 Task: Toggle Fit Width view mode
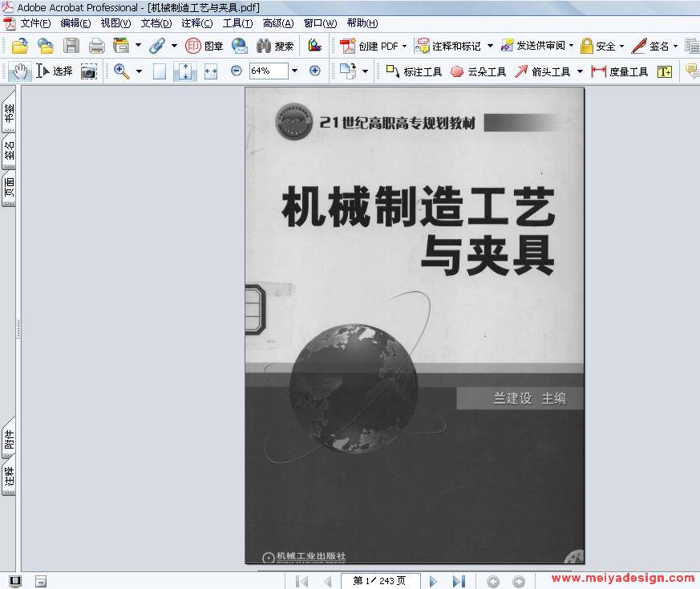pos(211,71)
